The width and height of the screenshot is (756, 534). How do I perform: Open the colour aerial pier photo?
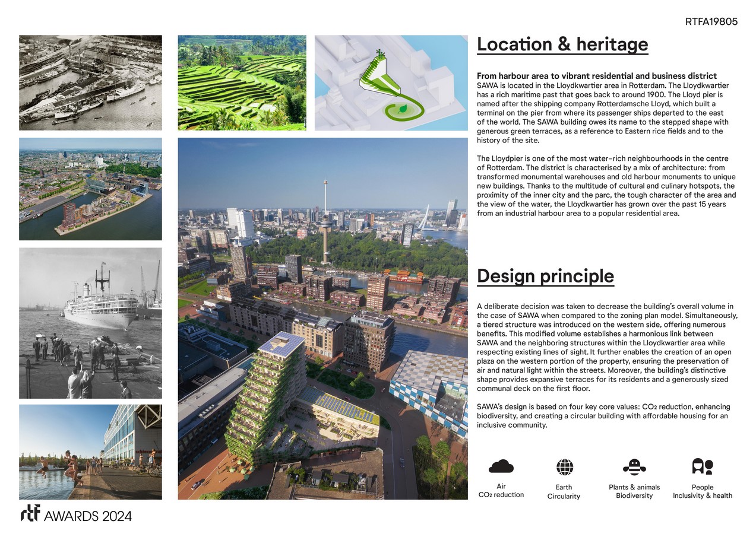pyautogui.click(x=90, y=189)
